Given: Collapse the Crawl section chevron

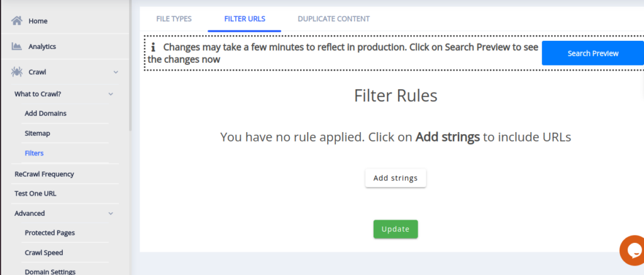Looking at the screenshot, I should (116, 72).
